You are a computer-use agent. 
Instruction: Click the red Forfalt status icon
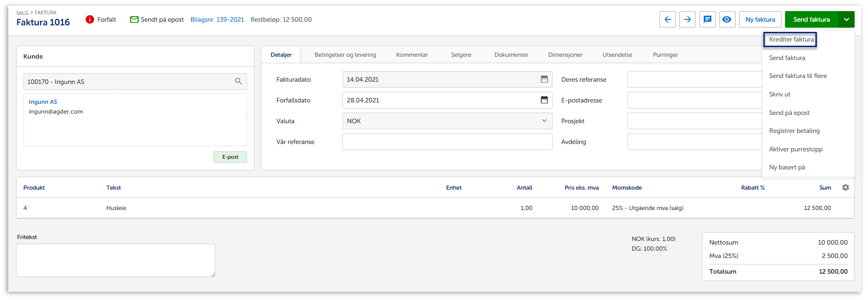90,19
